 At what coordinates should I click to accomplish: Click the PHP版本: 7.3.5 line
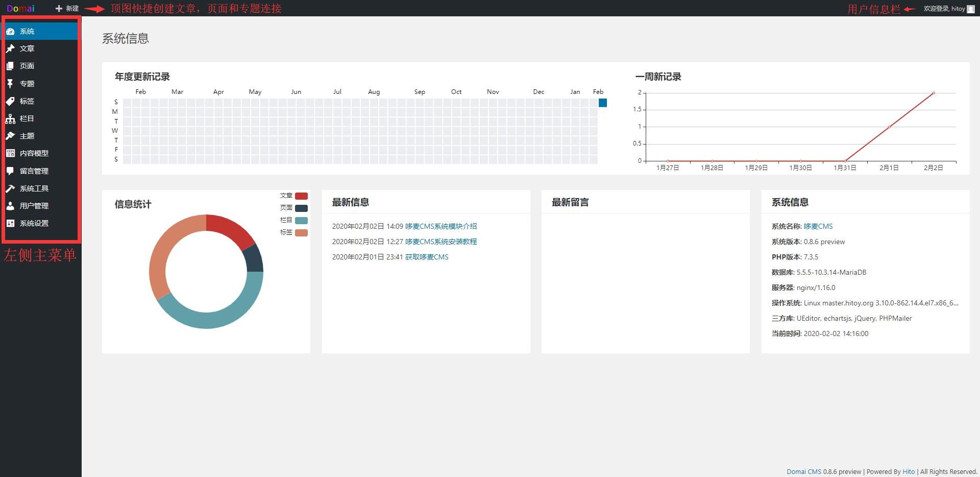click(795, 257)
